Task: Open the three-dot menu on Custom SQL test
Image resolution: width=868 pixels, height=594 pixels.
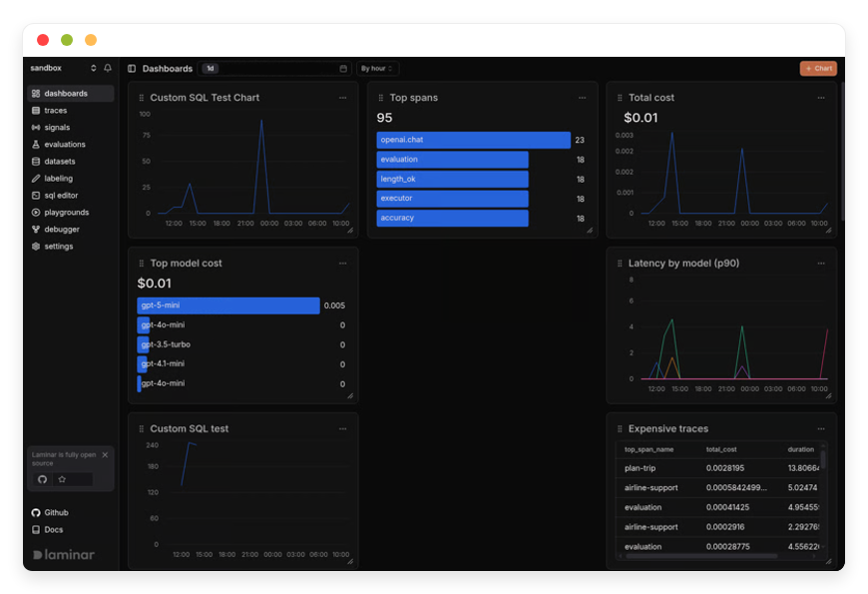Action: point(342,429)
